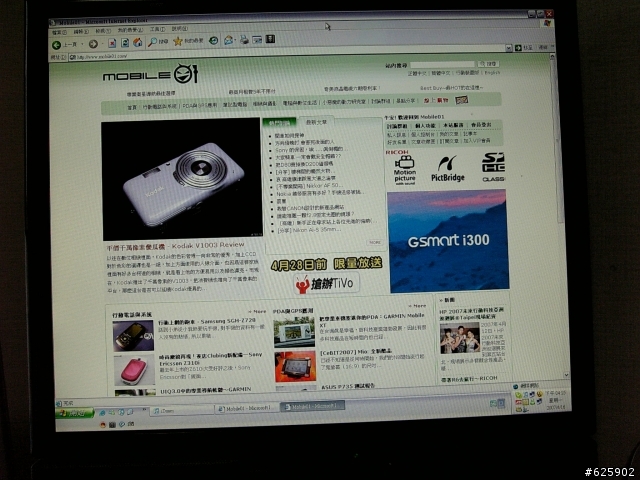640x480 pixels.
Task: Open the 我的最愛(A) menu
Action: pyautogui.click(x=130, y=30)
